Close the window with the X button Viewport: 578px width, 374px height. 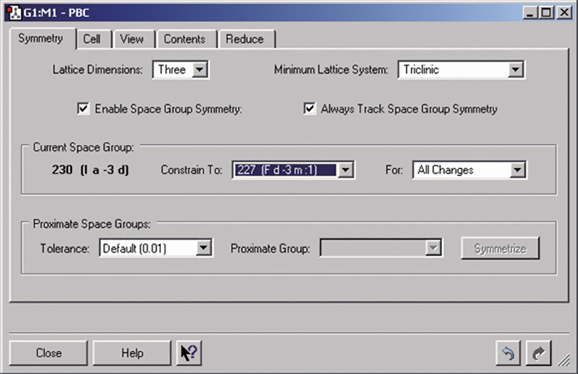[x=564, y=13]
